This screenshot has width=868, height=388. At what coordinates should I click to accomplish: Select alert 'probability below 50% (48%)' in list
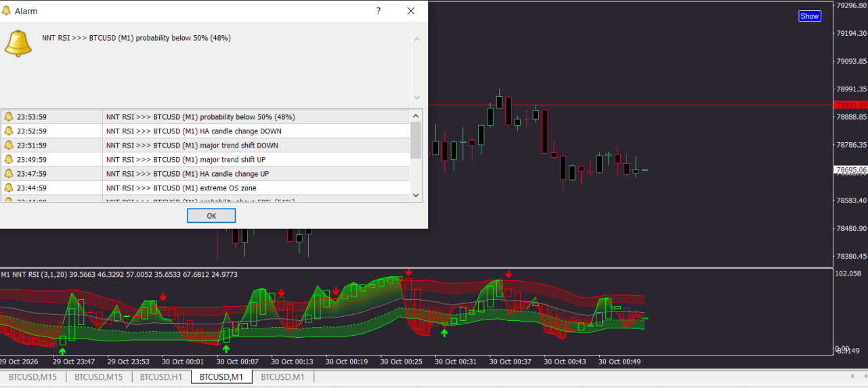click(200, 116)
